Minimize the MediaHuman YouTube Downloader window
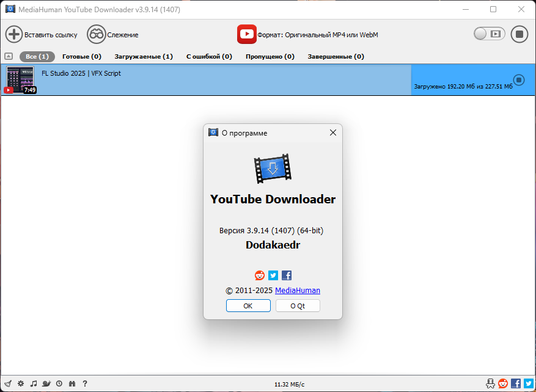Screen dimensions: 536x392 point(465,9)
